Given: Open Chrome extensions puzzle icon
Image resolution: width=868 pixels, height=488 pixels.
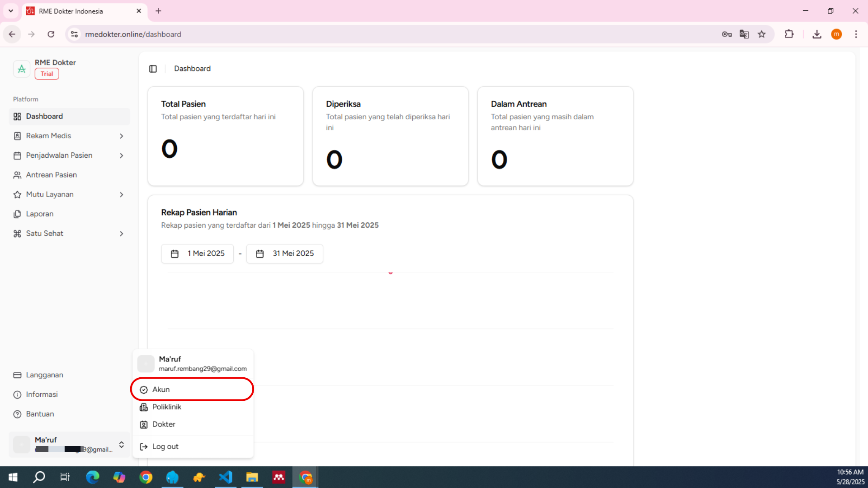Looking at the screenshot, I should pyautogui.click(x=789, y=34).
